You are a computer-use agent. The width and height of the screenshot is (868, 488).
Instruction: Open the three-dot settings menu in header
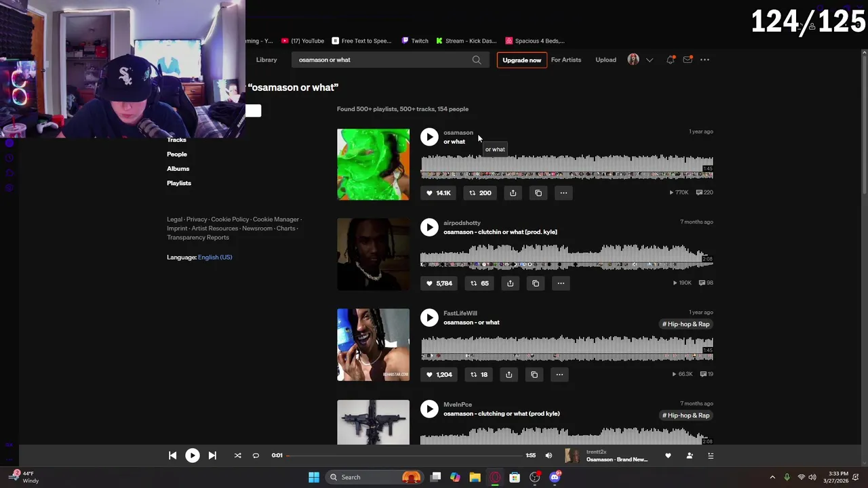click(705, 60)
